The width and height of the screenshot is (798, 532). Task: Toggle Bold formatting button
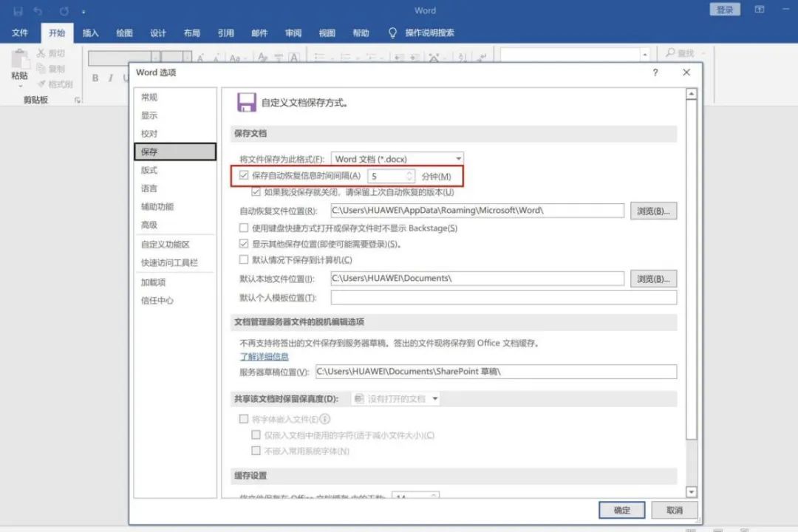click(95, 78)
